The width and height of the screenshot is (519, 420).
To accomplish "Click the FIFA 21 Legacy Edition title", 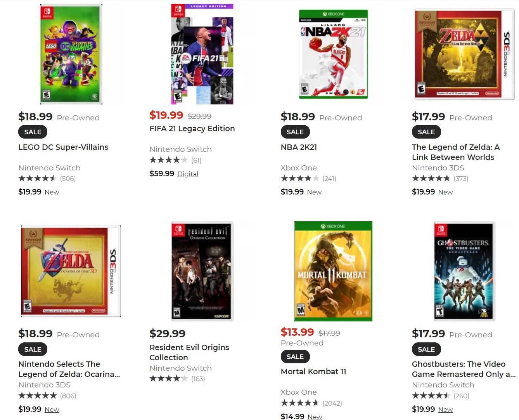I will coord(192,128).
